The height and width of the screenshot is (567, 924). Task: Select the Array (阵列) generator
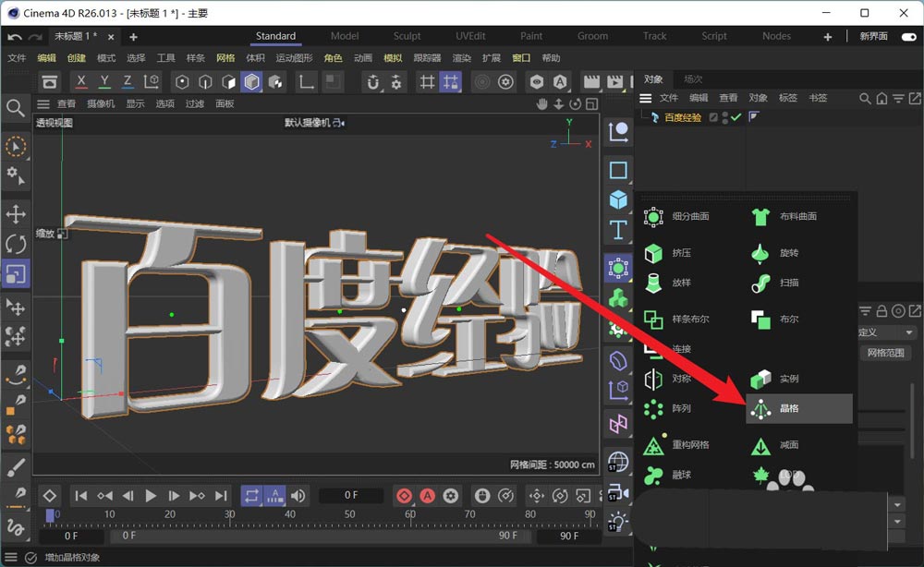(x=668, y=408)
